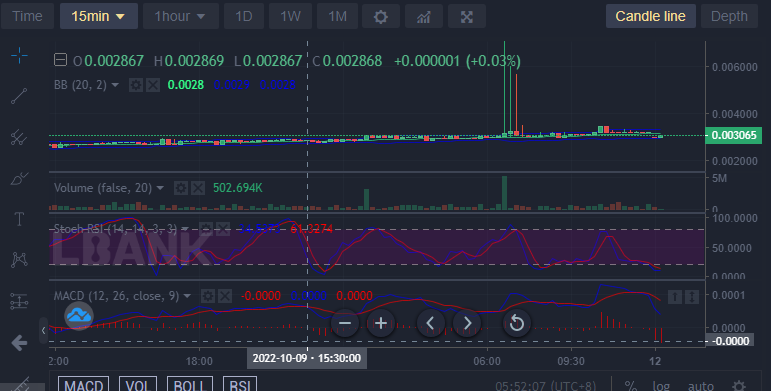
Task: Remove the MACD indicator
Action: point(225,296)
